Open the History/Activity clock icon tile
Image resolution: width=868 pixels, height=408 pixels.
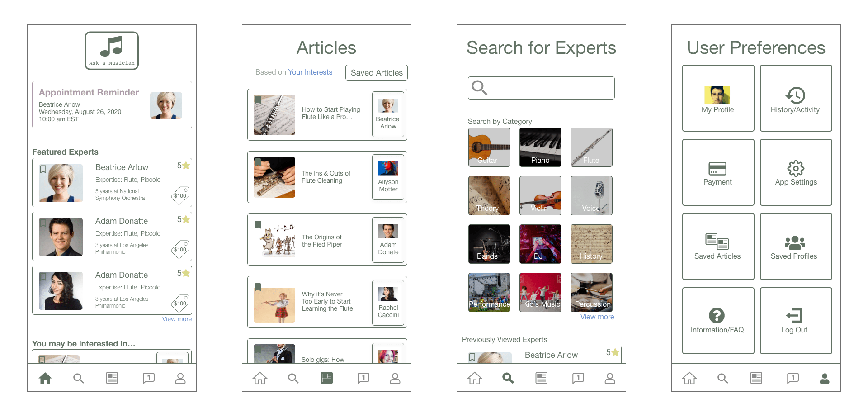(x=795, y=95)
